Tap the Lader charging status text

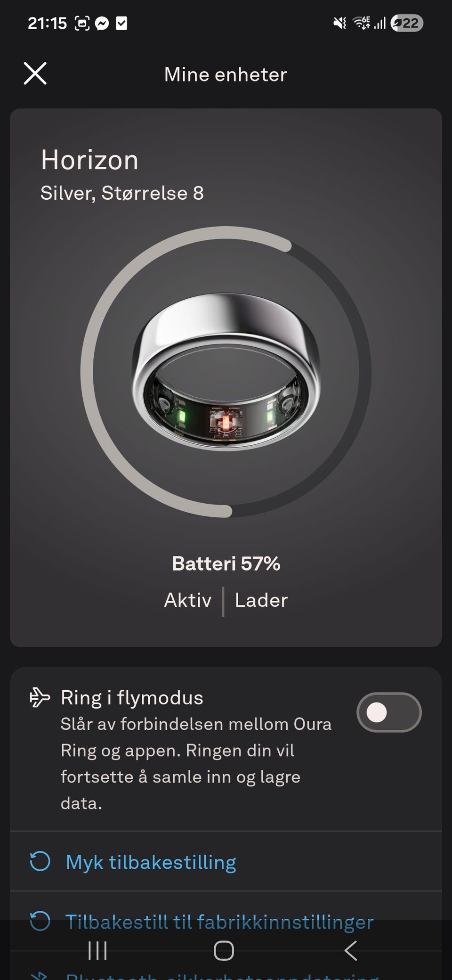(261, 600)
